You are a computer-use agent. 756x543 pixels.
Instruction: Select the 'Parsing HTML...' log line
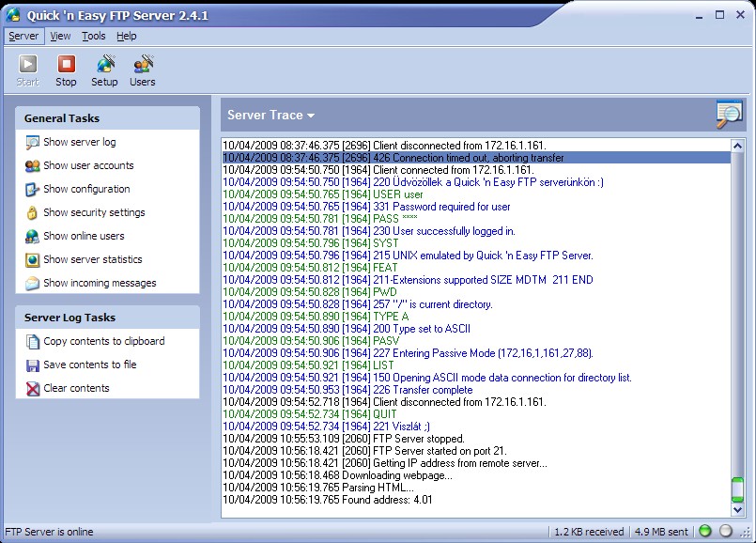[476, 488]
